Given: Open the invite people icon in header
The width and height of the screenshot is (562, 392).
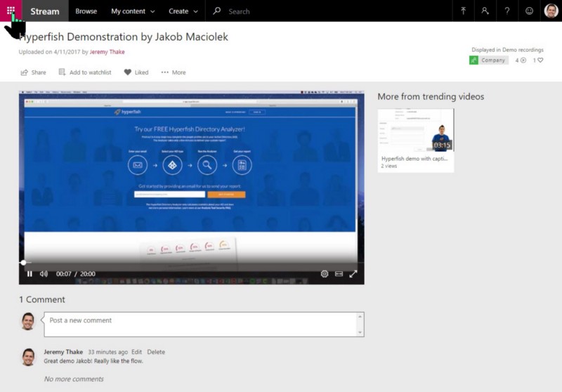Looking at the screenshot, I should pos(485,11).
